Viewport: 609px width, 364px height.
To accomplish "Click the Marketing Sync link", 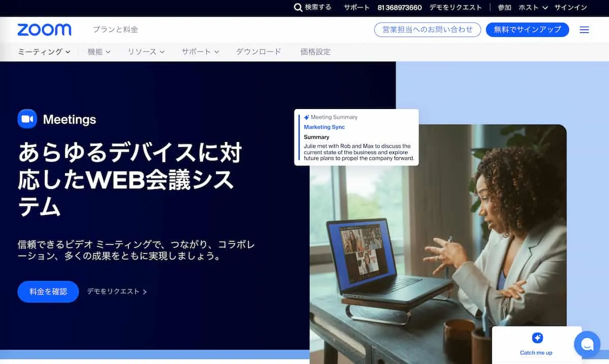I will pyautogui.click(x=324, y=127).
